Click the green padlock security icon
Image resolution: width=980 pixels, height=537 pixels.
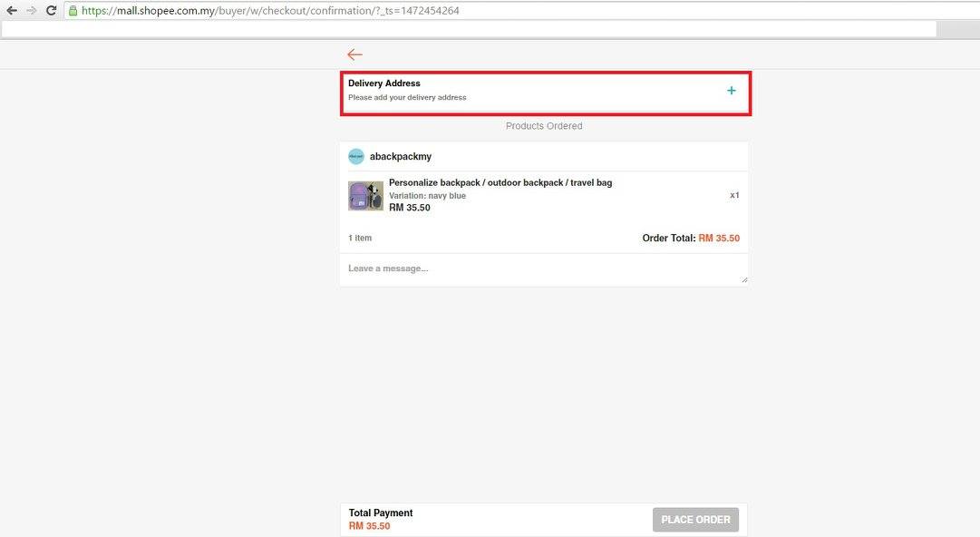point(73,11)
